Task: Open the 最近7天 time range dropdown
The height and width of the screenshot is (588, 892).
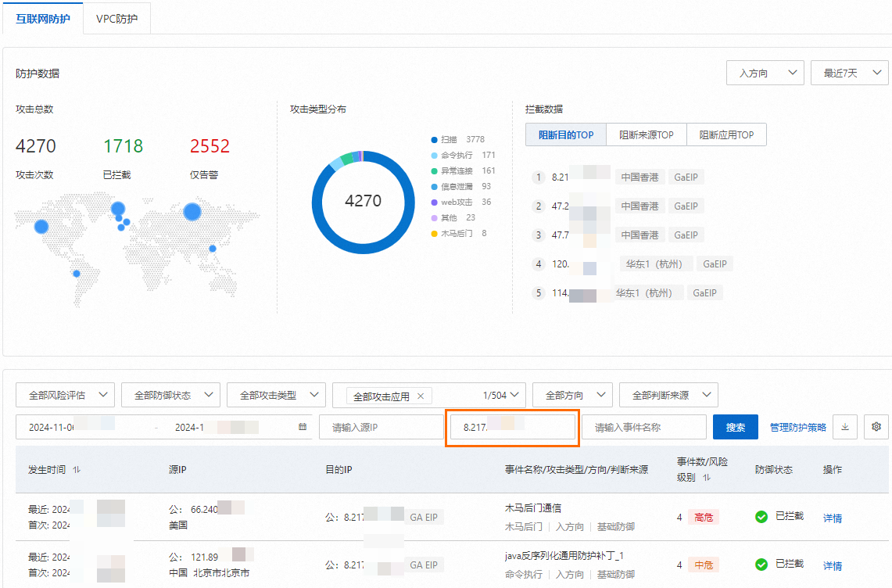Action: (x=849, y=73)
